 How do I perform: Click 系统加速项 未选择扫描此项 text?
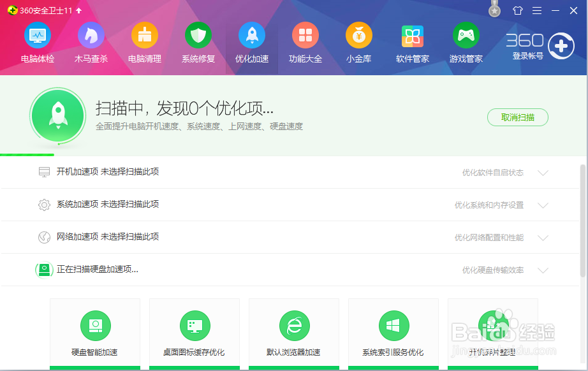pyautogui.click(x=108, y=204)
